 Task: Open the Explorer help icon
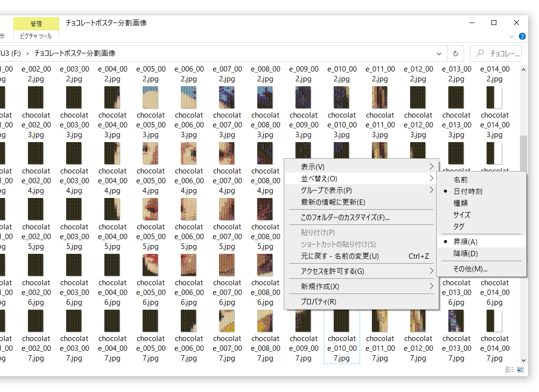click(522, 36)
